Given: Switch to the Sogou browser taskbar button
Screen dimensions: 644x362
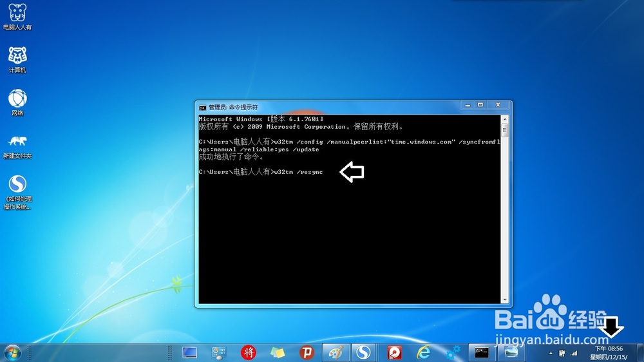Looking at the screenshot, I should [x=363, y=352].
